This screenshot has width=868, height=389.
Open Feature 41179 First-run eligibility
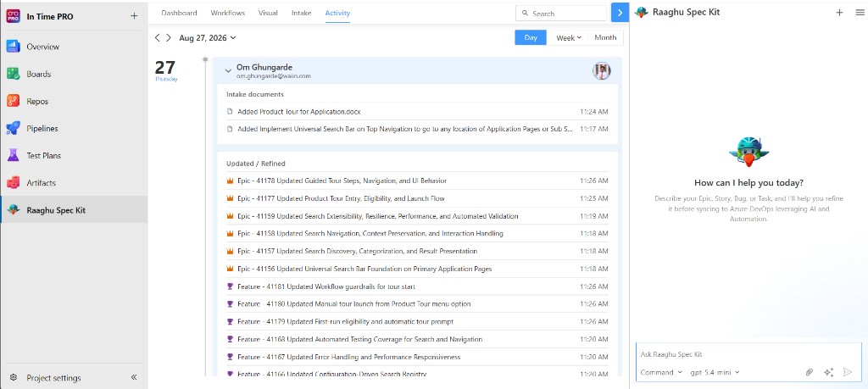pyautogui.click(x=417, y=321)
